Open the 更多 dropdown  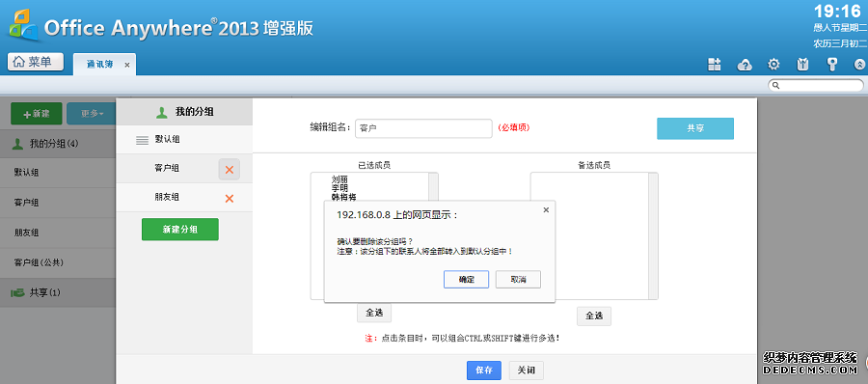pos(92,114)
